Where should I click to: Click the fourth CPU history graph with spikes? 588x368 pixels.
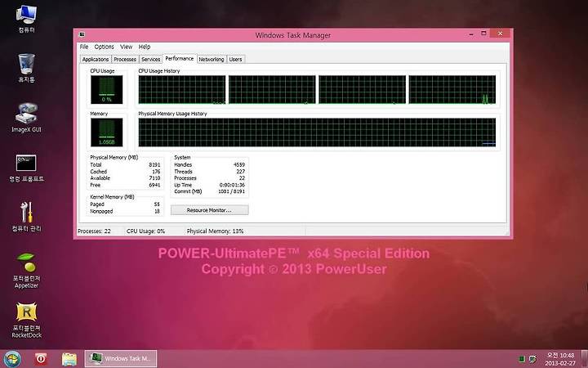point(452,89)
